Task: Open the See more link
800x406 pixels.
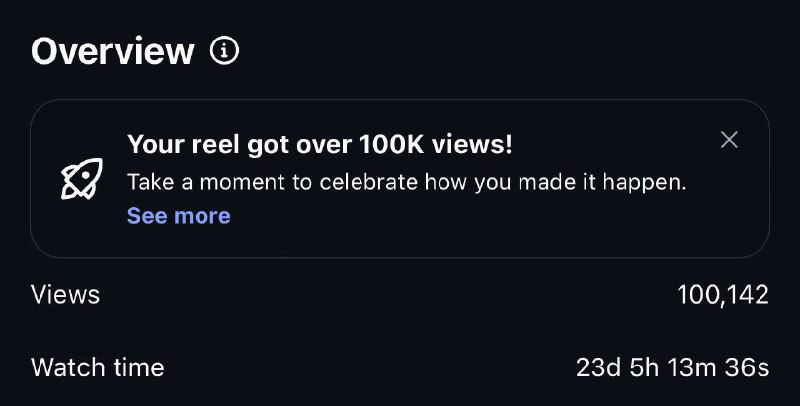Action: [x=178, y=216]
